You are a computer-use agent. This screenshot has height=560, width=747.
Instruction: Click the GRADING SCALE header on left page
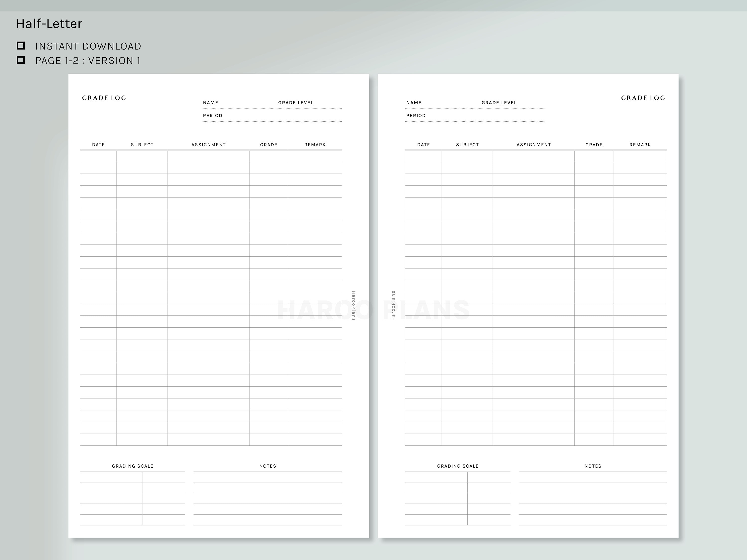[133, 466]
